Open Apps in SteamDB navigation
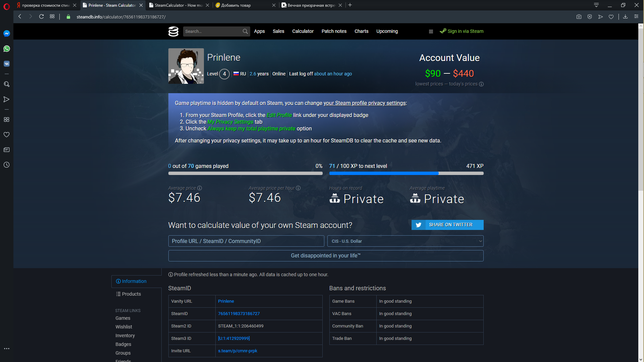 259,31
